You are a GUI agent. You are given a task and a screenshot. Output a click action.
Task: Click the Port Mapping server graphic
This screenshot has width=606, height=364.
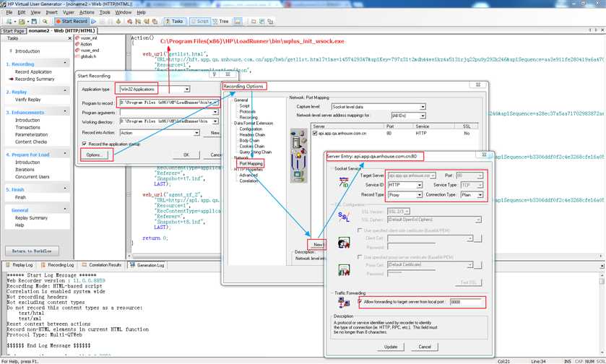coord(298,155)
